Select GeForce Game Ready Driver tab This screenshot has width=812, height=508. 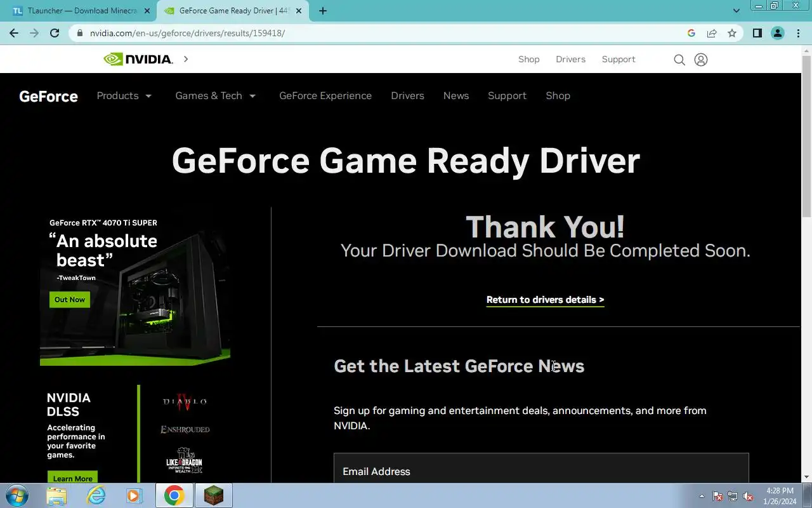[232, 11]
